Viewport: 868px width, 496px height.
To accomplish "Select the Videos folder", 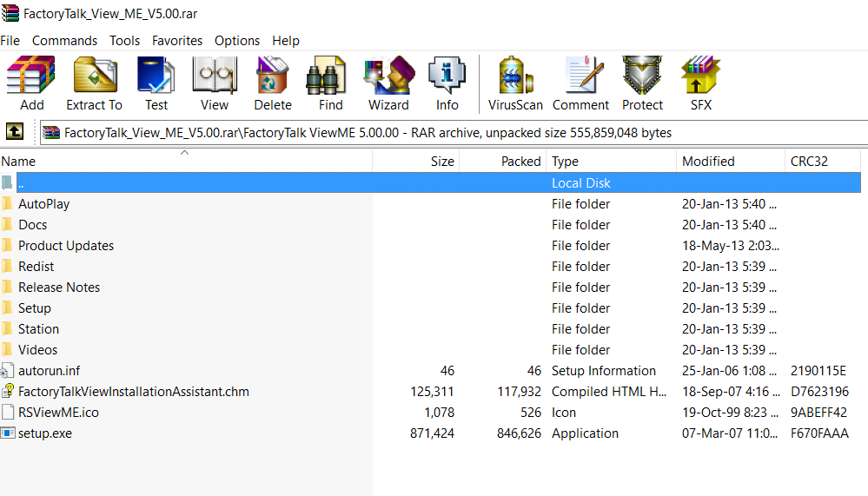I will pyautogui.click(x=37, y=350).
